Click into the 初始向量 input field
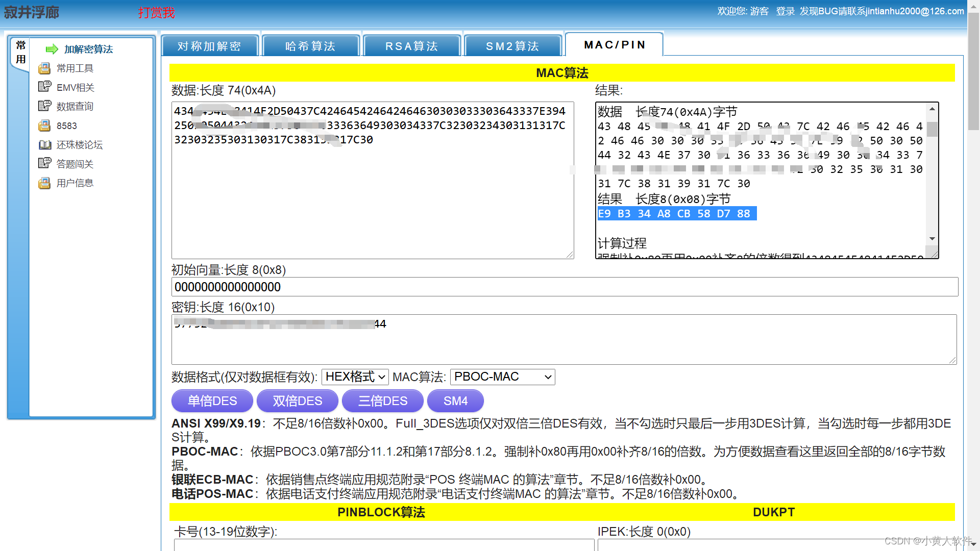Screen dimensions: 980x551 tap(565, 287)
